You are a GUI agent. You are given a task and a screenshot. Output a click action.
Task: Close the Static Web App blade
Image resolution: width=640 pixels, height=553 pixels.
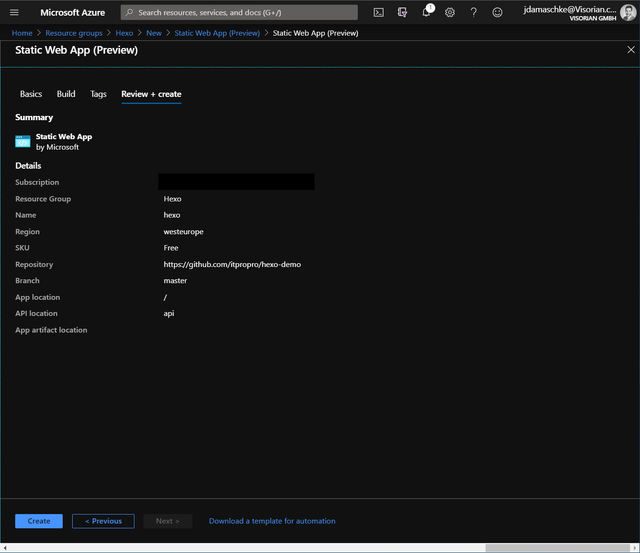pos(631,50)
